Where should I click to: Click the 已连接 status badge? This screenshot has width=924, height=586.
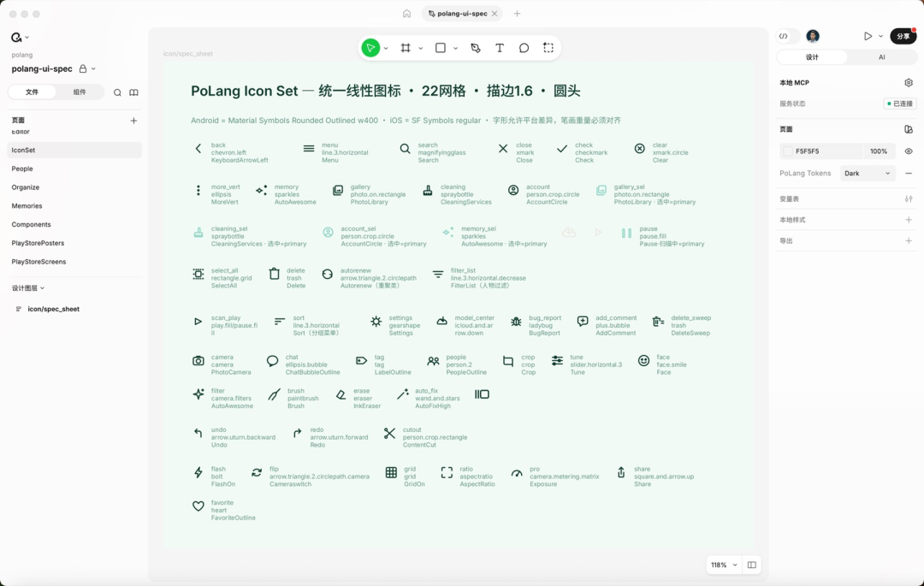(900, 104)
